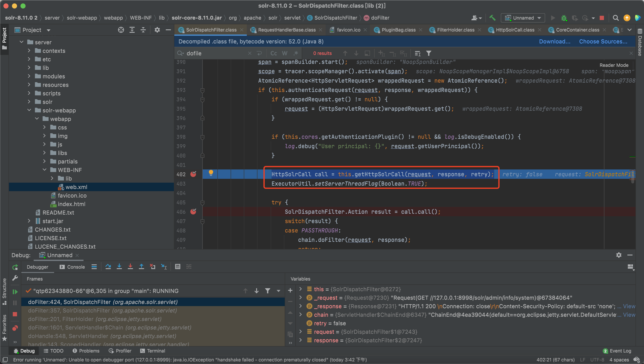Click the TODO tool window button
The width and height of the screenshot is (644, 364).
(x=53, y=351)
